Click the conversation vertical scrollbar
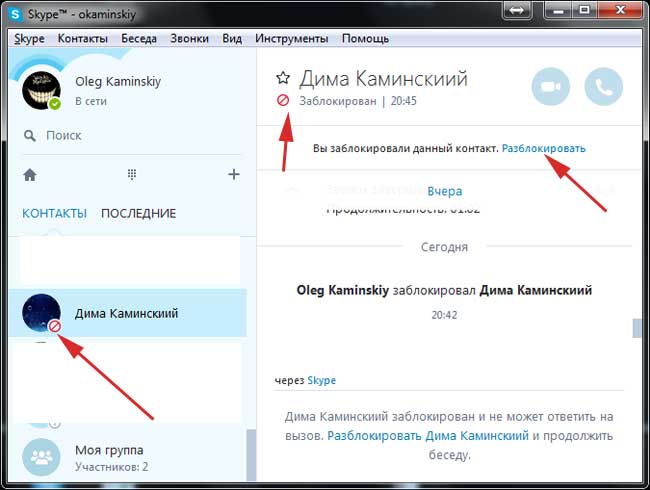Screen dimensions: 650x490 click(634, 328)
